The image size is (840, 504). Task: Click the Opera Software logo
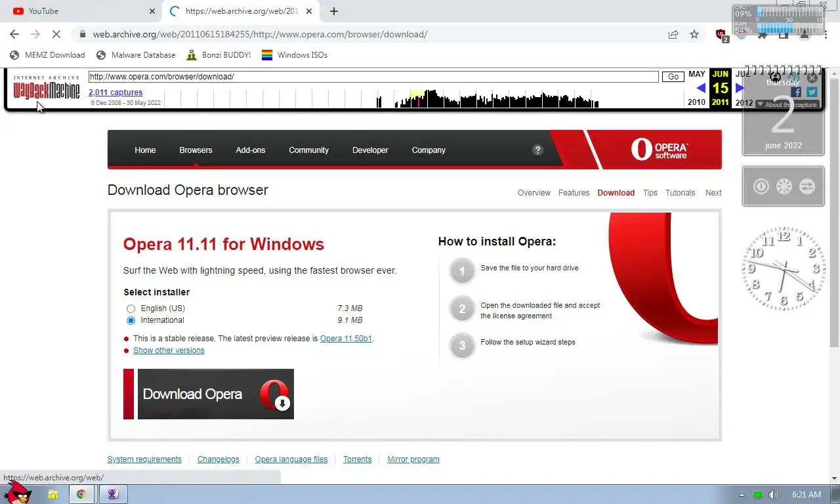660,150
